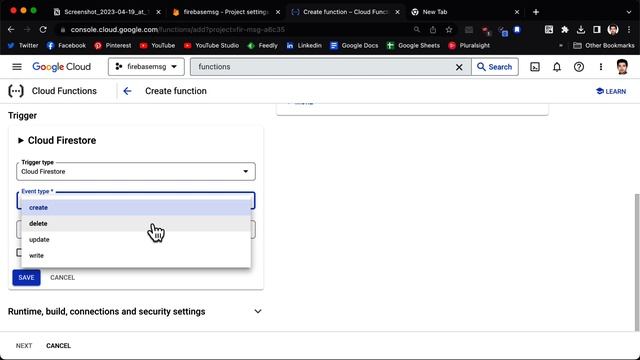Click the Cloud Functions product icon

pos(16,91)
